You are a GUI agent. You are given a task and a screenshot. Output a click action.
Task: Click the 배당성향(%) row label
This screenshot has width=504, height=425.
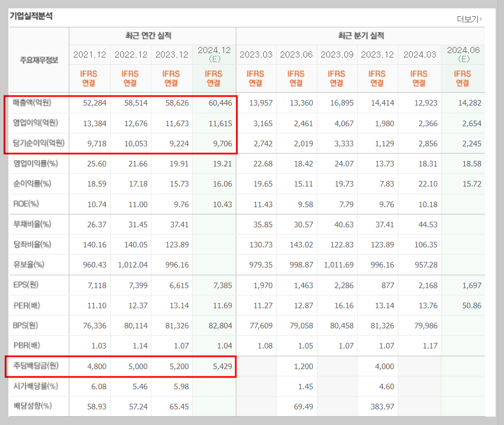(x=32, y=406)
